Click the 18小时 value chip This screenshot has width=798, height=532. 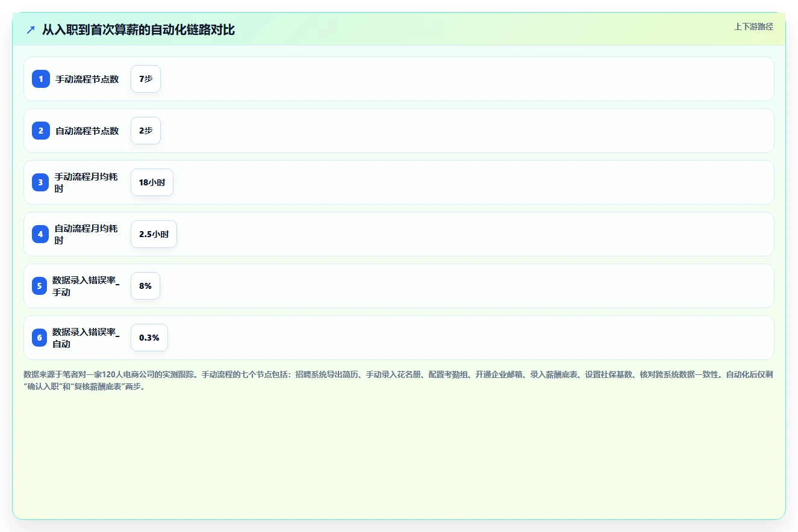[152, 182]
